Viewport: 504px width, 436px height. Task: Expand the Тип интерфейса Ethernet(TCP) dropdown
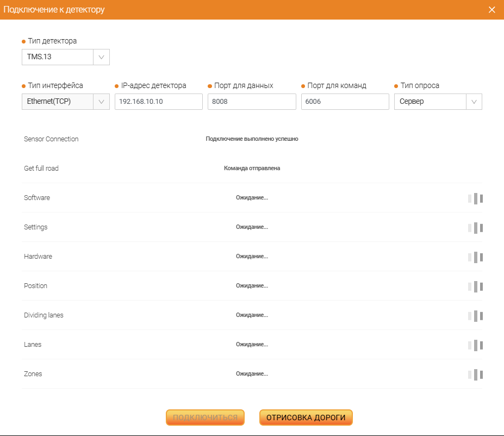[101, 101]
